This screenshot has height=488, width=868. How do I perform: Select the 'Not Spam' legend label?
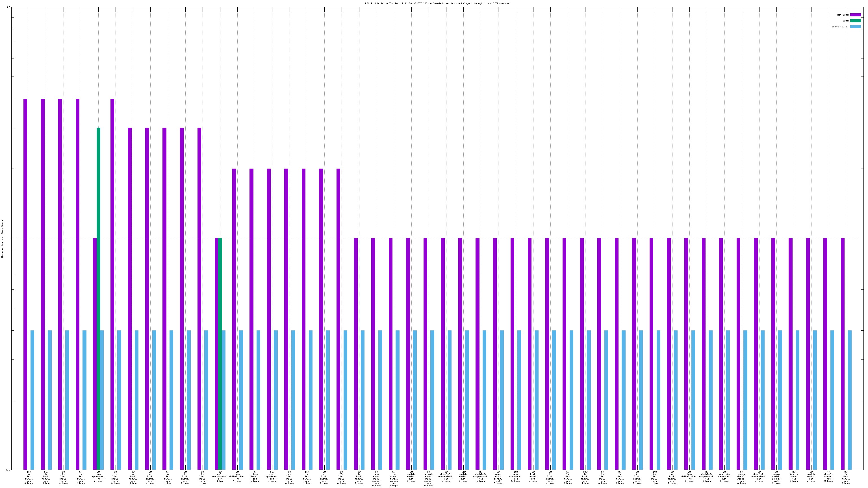(843, 15)
